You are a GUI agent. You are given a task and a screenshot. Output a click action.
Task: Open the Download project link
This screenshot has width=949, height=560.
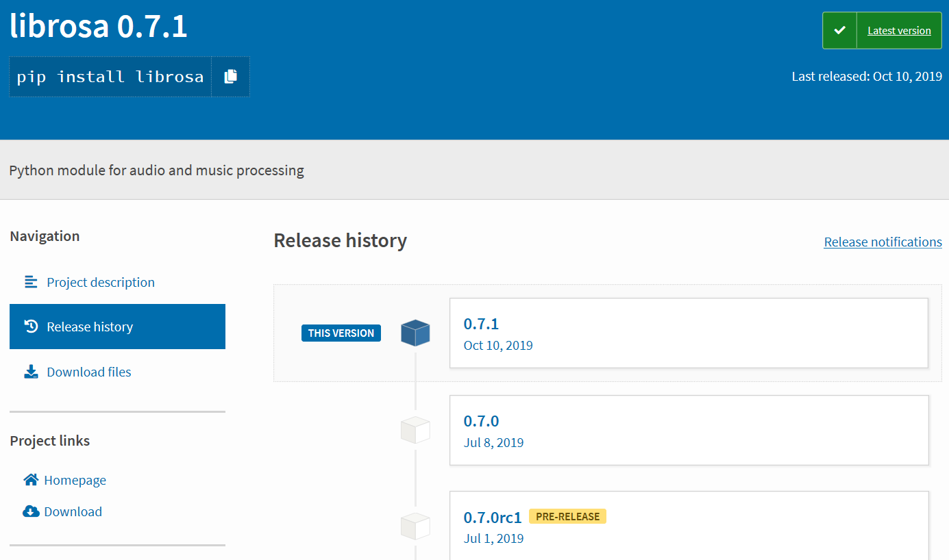(73, 511)
